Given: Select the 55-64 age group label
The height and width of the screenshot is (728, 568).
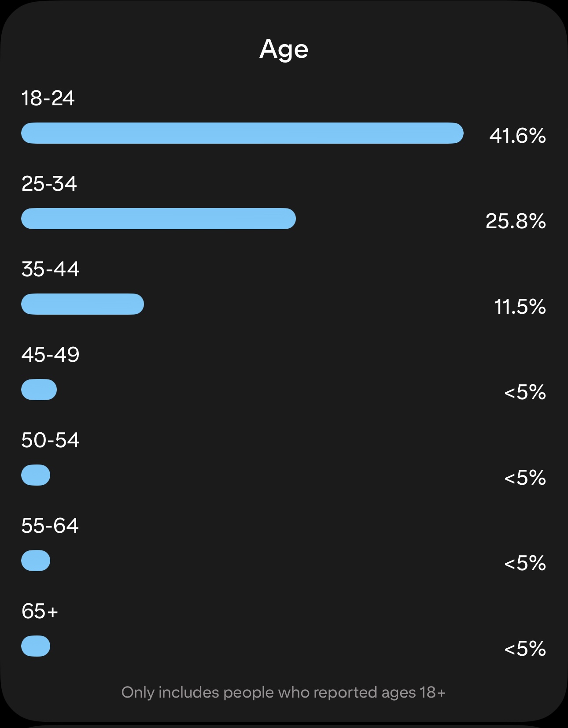Looking at the screenshot, I should tap(50, 526).
